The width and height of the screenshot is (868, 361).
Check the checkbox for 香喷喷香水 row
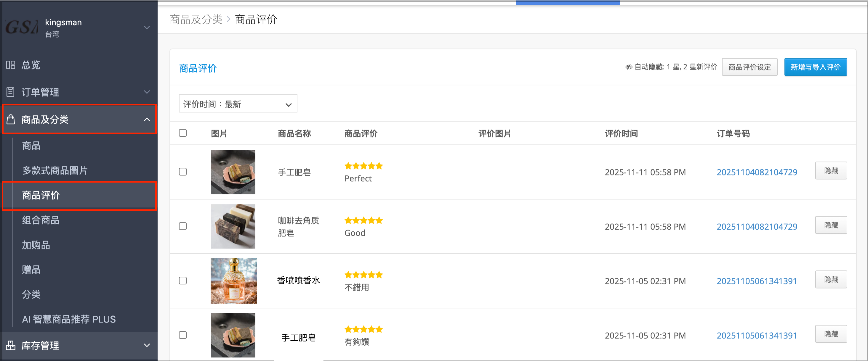click(x=182, y=281)
